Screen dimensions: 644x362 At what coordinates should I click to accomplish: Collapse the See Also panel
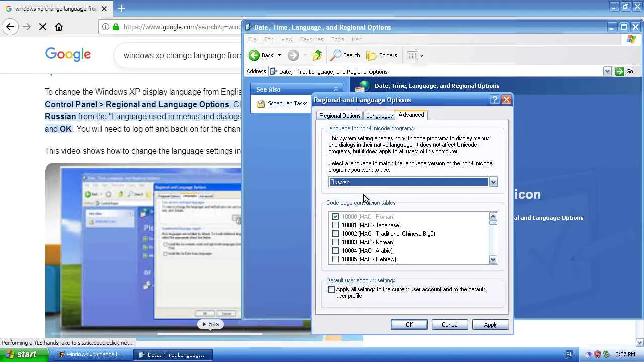click(336, 89)
